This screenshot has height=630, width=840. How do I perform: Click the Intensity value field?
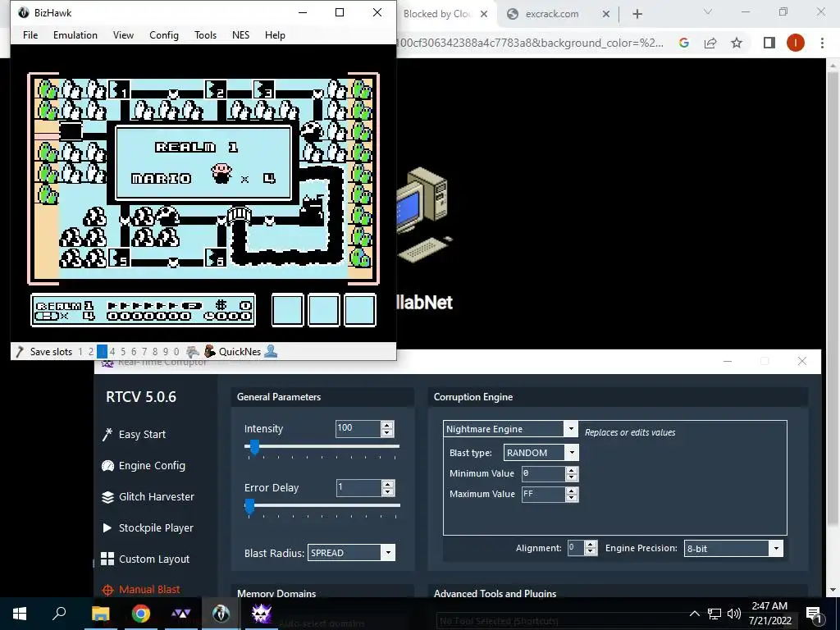pos(358,428)
